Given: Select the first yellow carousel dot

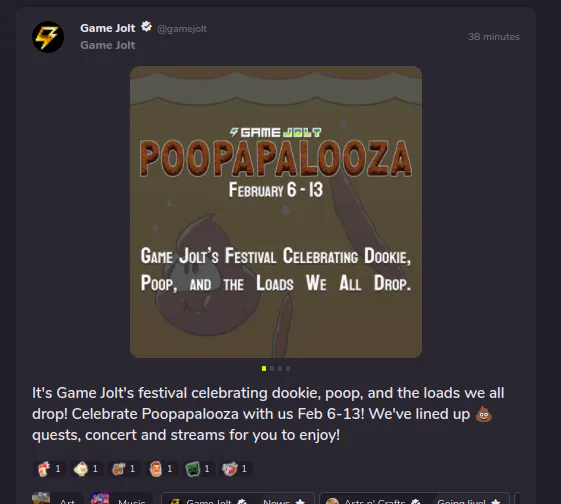Looking at the screenshot, I should click(264, 368).
